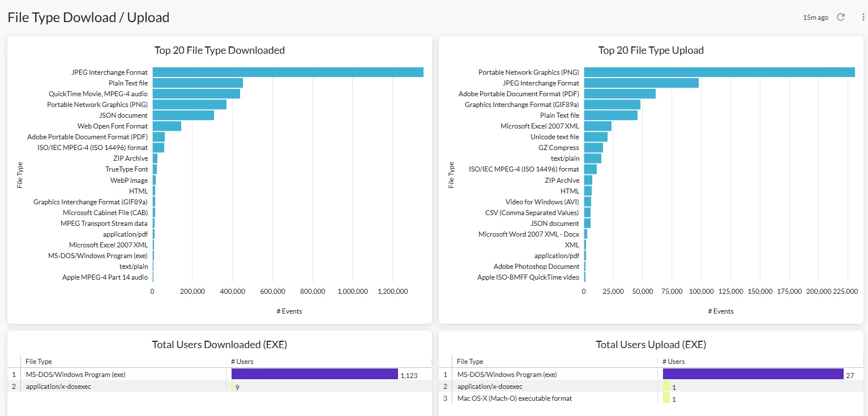The width and height of the screenshot is (868, 416).
Task: Click Total Users Downloaded (EXE) title
Action: tap(220, 344)
